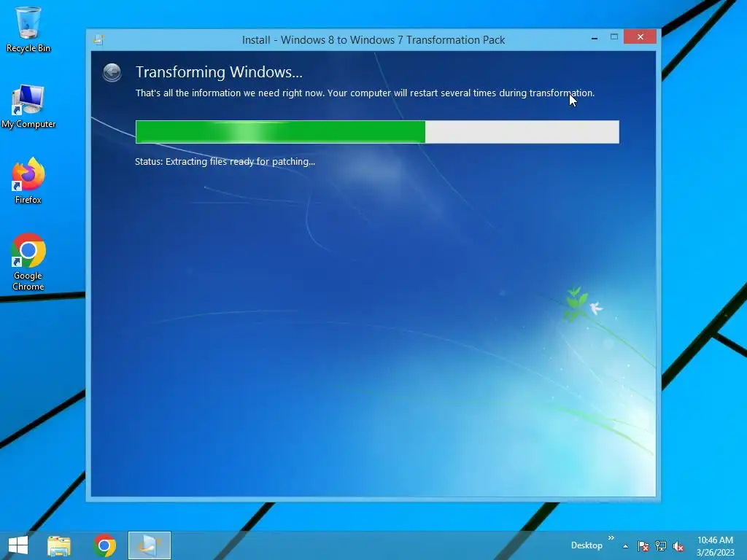Minimize the Transformation Pack installer window

click(594, 37)
